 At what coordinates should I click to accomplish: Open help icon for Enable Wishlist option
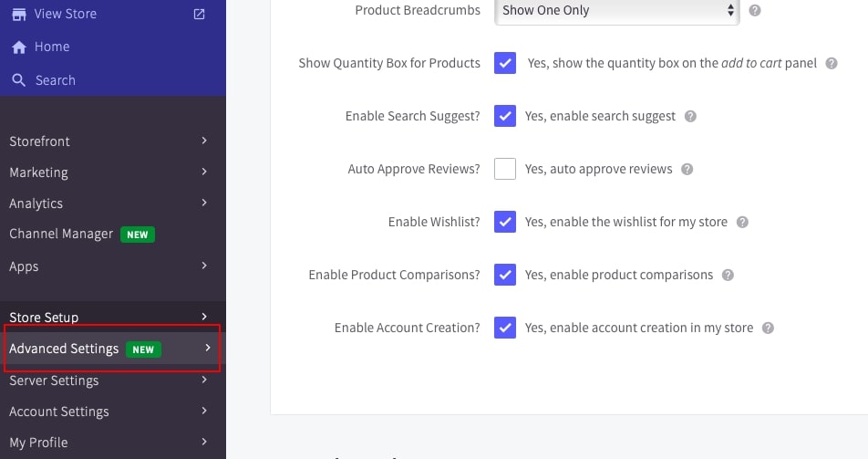pyautogui.click(x=742, y=222)
